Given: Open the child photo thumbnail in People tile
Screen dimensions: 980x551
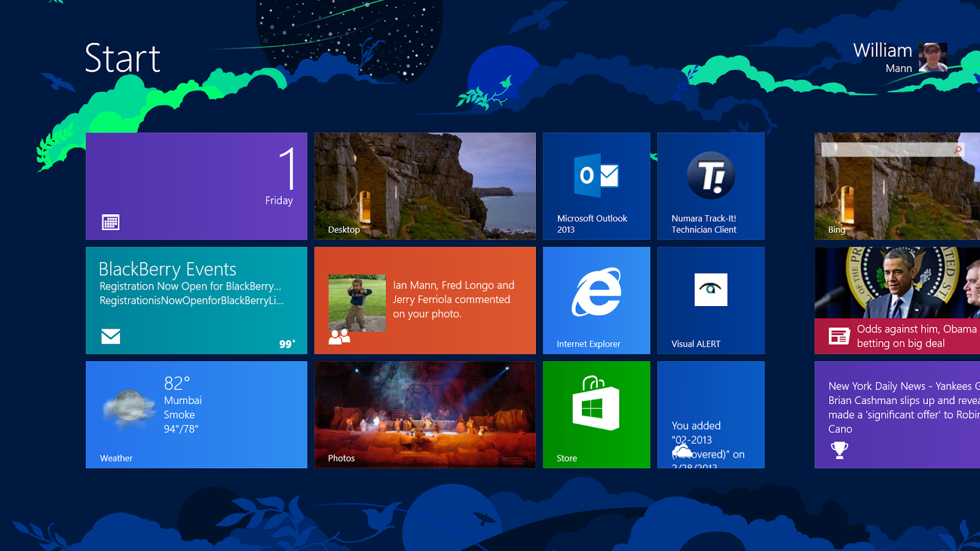Looking at the screenshot, I should coord(357,303).
